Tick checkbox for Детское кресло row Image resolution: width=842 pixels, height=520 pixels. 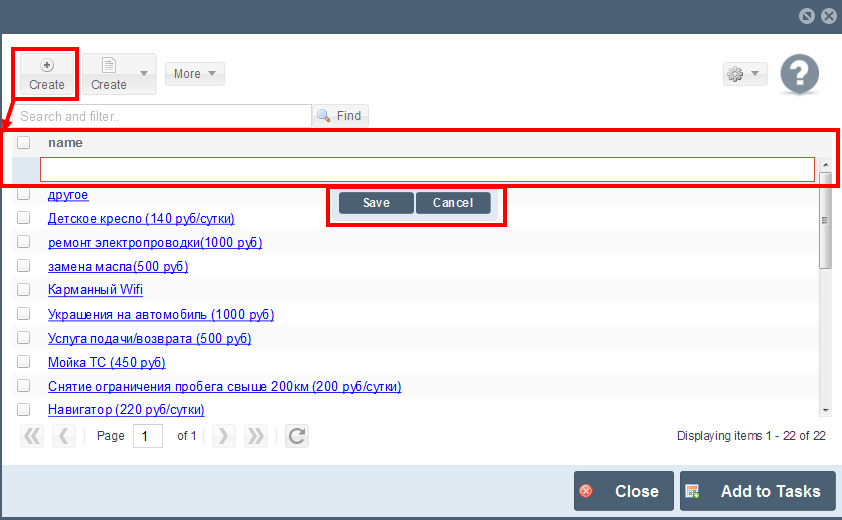(24, 218)
